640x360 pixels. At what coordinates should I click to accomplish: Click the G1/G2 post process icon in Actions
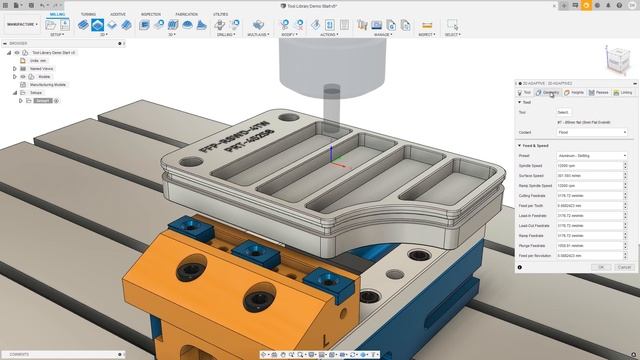click(x=330, y=25)
